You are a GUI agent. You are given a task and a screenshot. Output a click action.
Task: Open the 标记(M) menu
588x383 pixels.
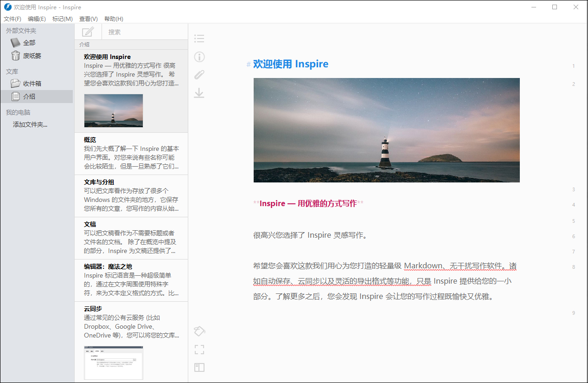click(x=63, y=19)
